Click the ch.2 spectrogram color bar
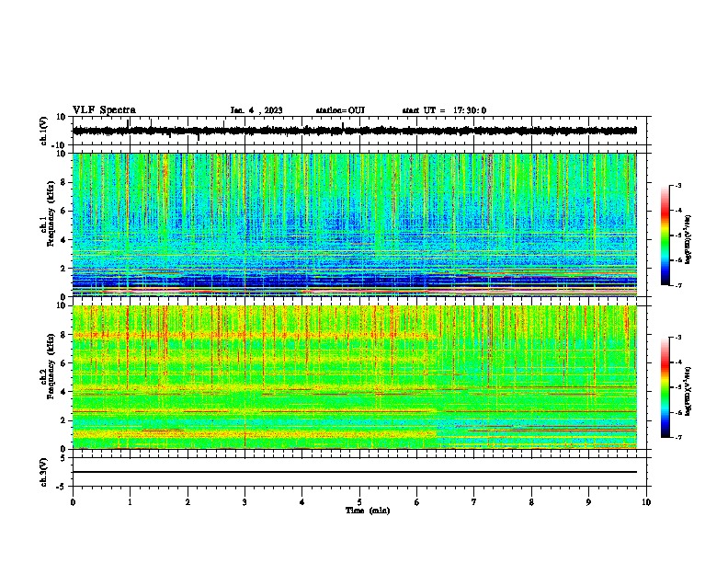 665,387
